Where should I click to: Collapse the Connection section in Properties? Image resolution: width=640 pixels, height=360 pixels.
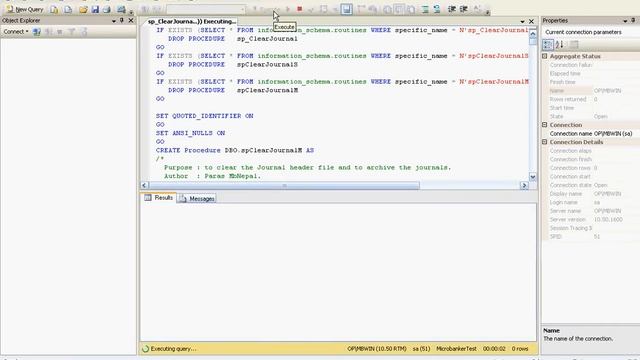tap(544, 124)
